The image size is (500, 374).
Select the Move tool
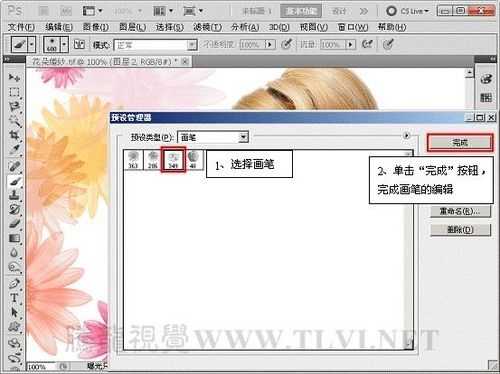click(x=14, y=78)
